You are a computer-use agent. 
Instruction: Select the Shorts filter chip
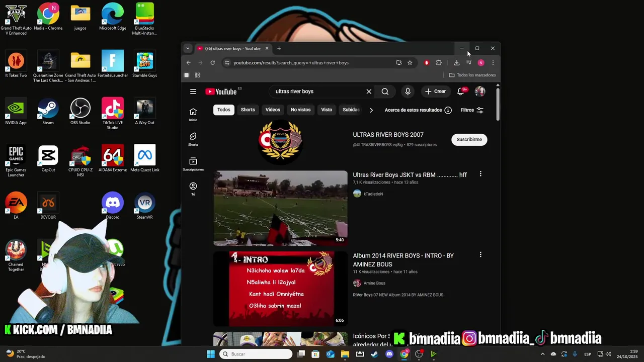[x=248, y=110]
